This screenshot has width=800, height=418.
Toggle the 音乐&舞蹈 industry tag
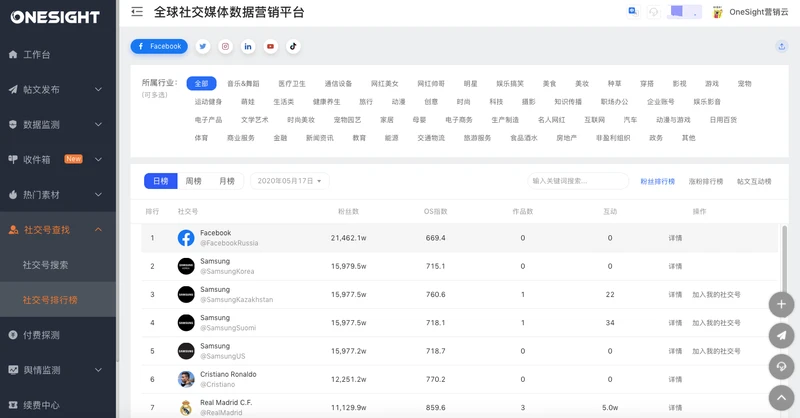243,84
